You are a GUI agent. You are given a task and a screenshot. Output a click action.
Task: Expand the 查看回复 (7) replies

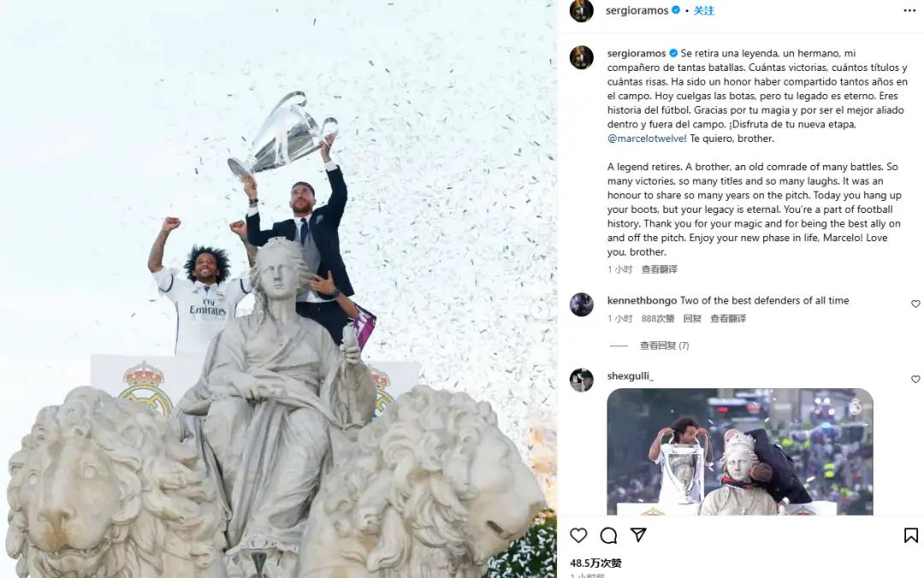[x=664, y=345]
